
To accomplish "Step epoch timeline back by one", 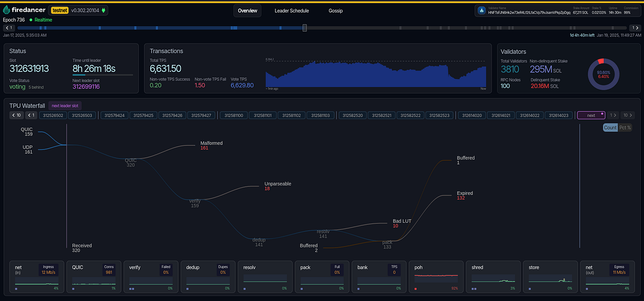I will coord(9,27).
